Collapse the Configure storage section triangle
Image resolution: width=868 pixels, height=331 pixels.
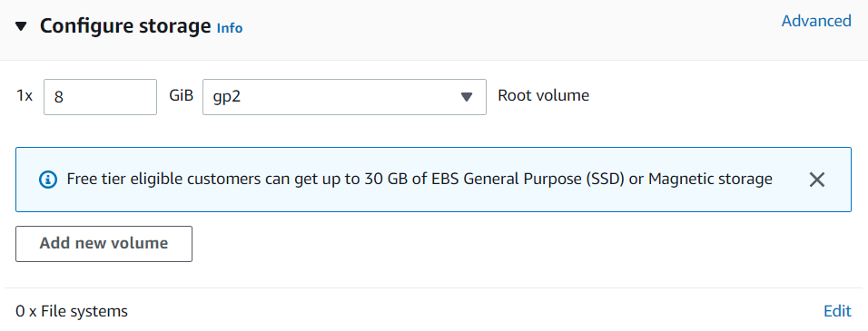[21, 26]
